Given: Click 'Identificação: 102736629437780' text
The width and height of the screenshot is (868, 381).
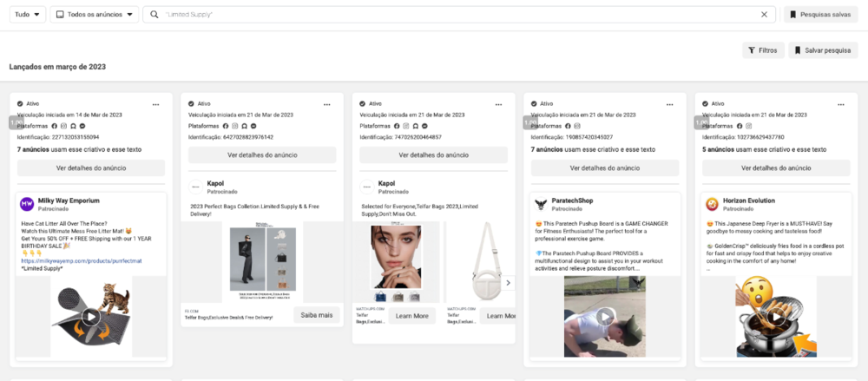Looking at the screenshot, I should (x=744, y=137).
